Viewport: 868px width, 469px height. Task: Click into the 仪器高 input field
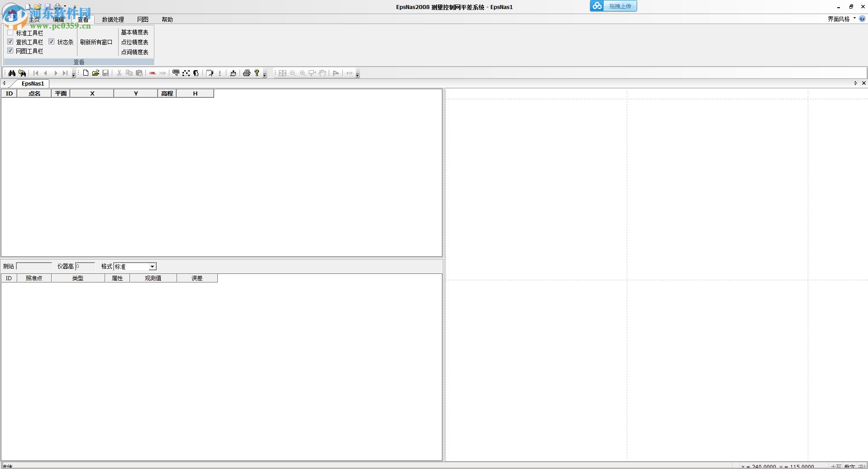[85, 266]
